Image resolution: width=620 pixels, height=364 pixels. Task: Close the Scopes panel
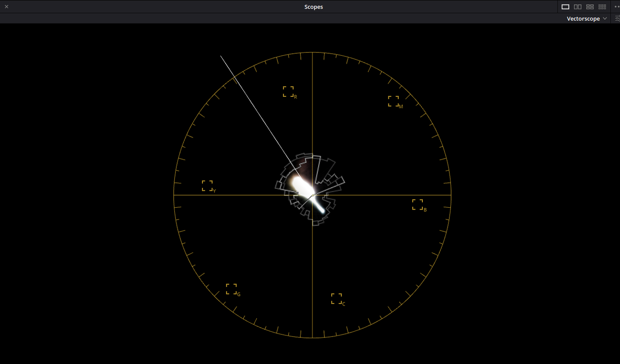pyautogui.click(x=7, y=7)
